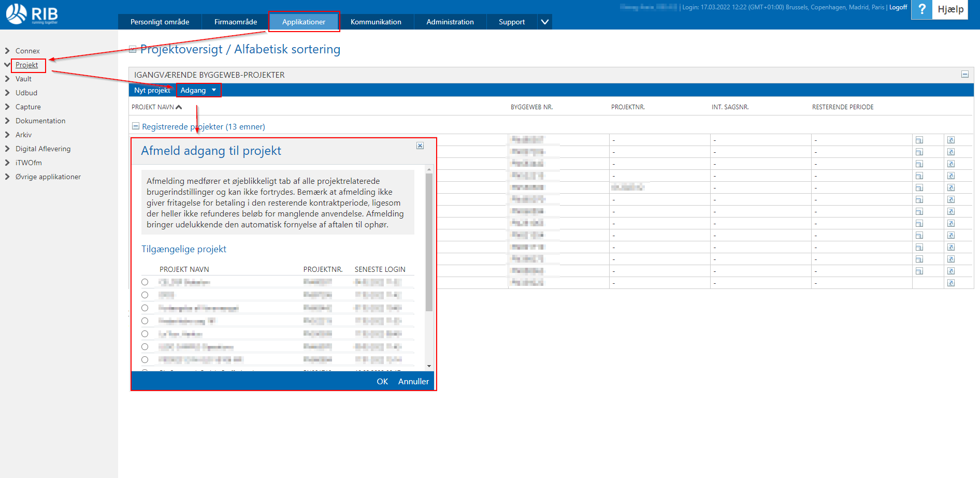Click the Logoff link
Image resolution: width=980 pixels, height=478 pixels.
(898, 7)
